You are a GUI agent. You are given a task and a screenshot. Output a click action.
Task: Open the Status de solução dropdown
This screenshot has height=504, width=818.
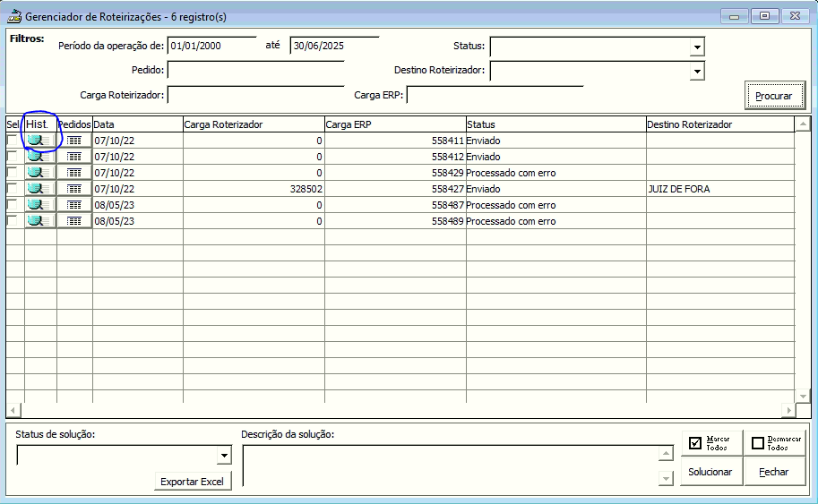(x=224, y=456)
